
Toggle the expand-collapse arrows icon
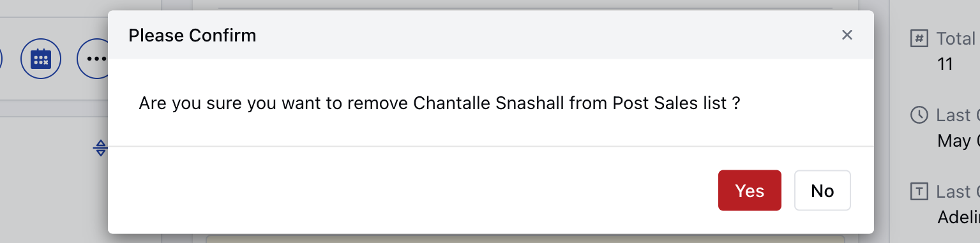100,149
